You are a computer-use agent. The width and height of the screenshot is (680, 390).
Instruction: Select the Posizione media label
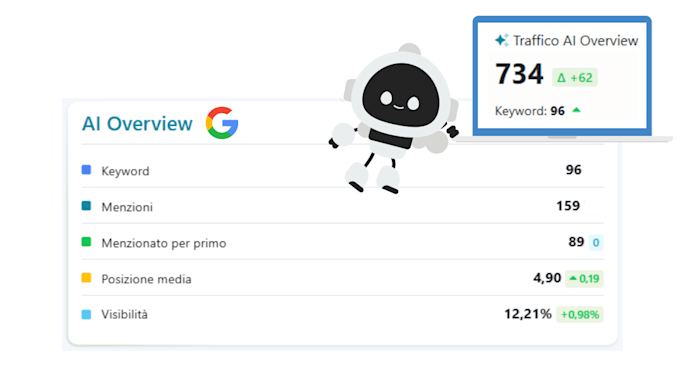146,279
